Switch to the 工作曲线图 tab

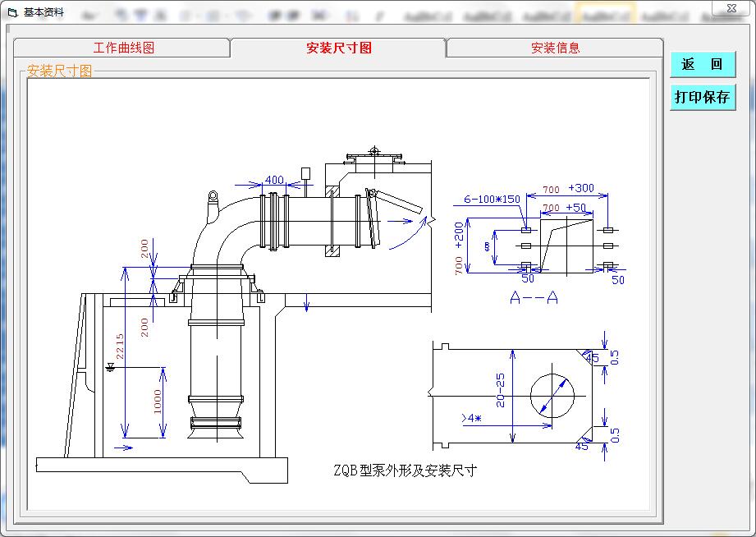pos(123,48)
